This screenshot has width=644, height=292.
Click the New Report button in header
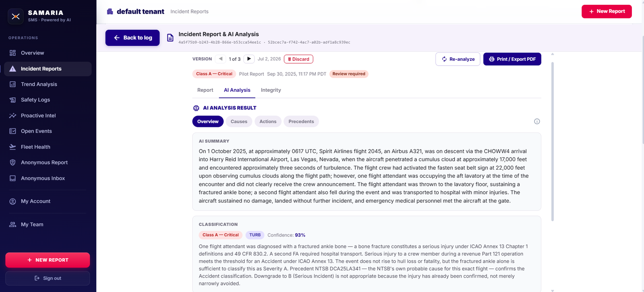[607, 11]
